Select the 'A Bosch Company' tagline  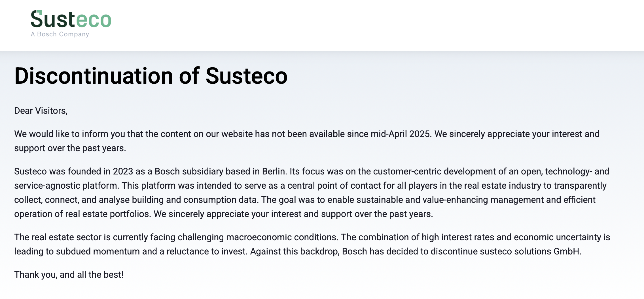tap(60, 34)
